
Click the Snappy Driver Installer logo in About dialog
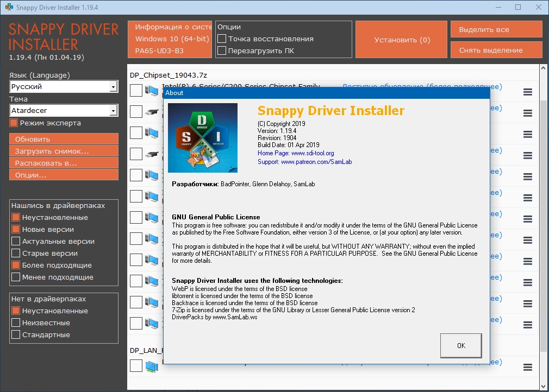click(x=203, y=134)
